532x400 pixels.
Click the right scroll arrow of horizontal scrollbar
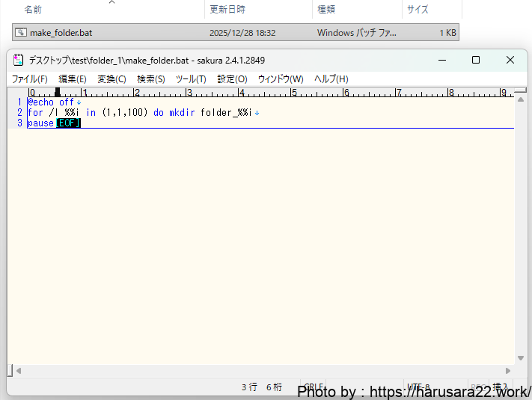[508, 370]
